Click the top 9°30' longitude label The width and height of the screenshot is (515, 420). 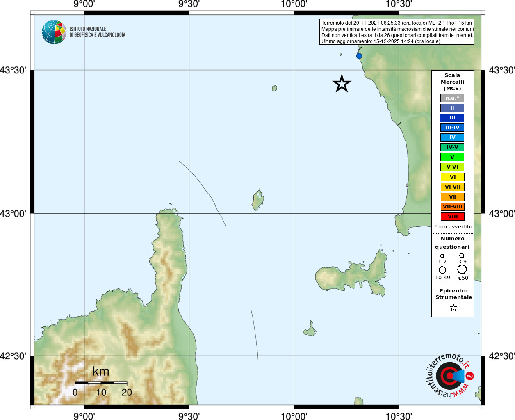(189, 4)
